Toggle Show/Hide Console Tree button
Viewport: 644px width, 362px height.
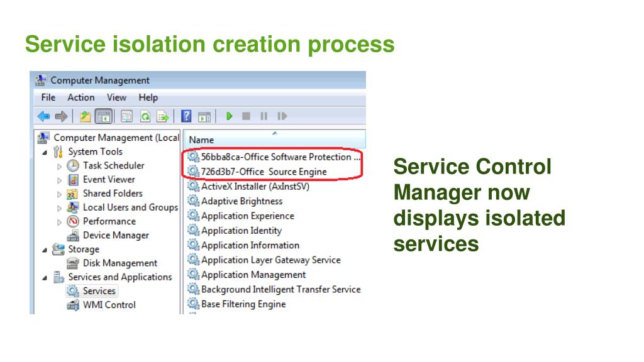(x=104, y=116)
